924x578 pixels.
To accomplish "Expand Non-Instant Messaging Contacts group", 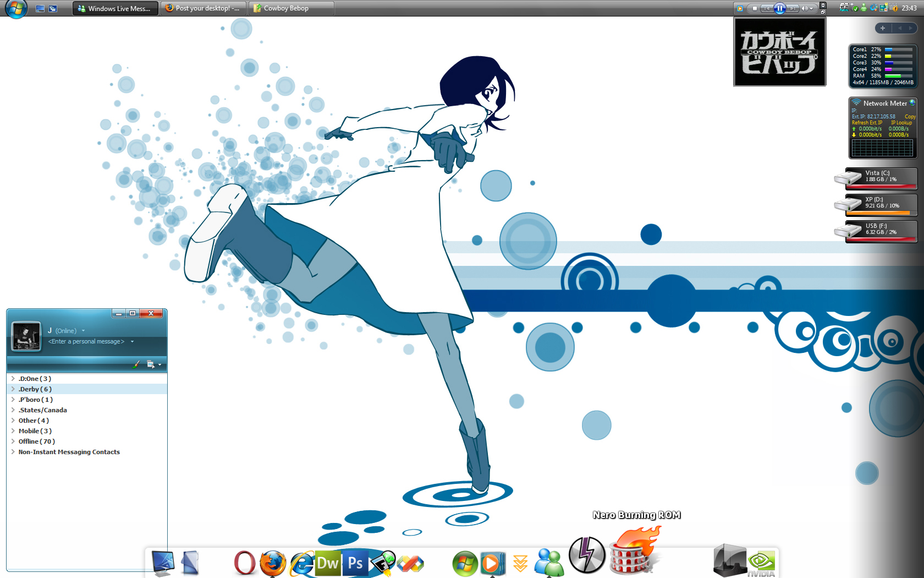I will click(13, 452).
